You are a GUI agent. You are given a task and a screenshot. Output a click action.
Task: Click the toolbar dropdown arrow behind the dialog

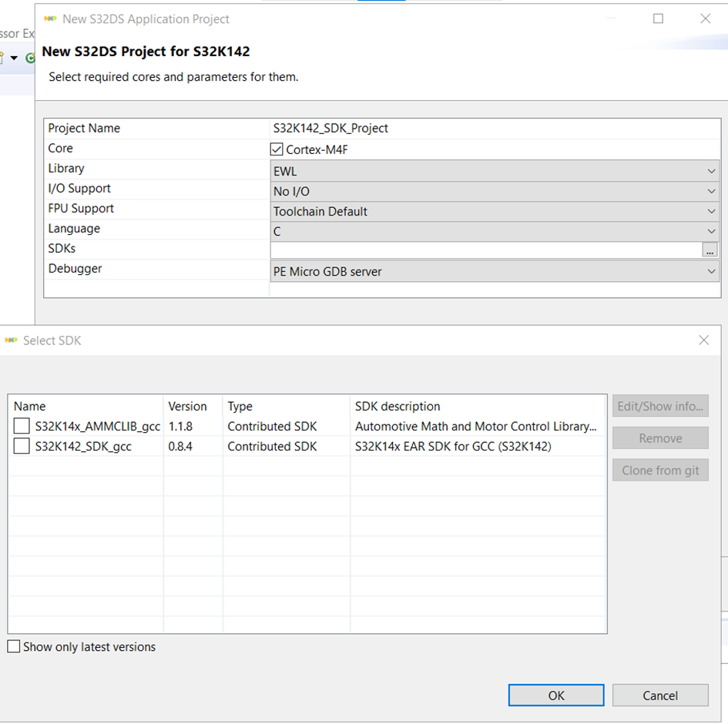[x=14, y=58]
